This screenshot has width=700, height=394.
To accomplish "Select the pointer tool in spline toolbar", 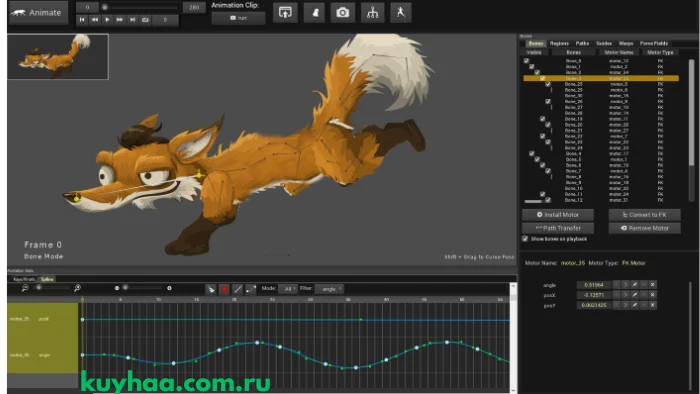I will 211,289.
